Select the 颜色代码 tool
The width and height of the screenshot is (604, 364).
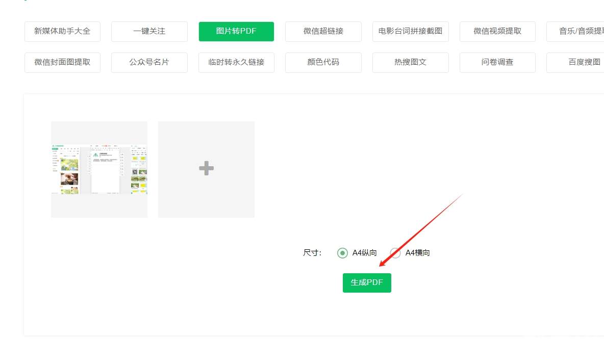323,62
